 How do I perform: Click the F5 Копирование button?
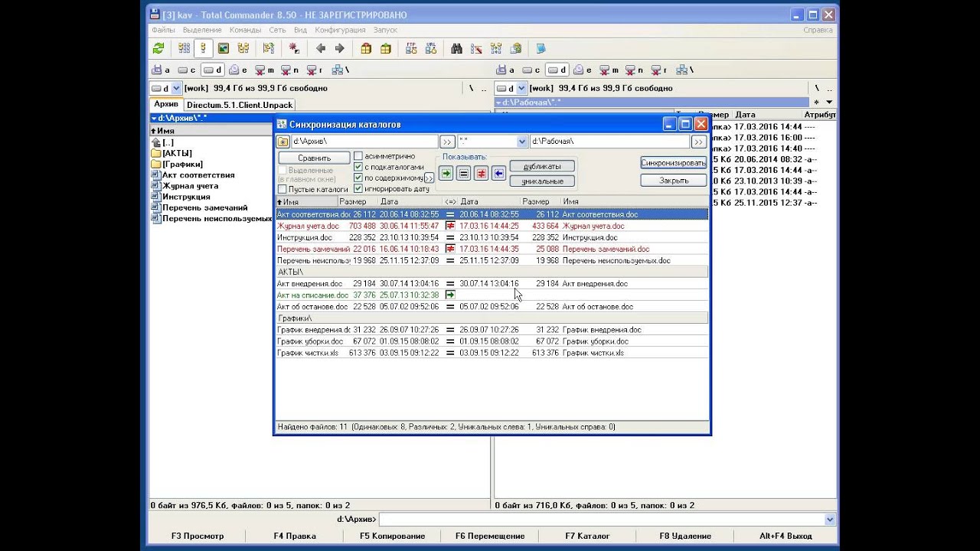[392, 536]
